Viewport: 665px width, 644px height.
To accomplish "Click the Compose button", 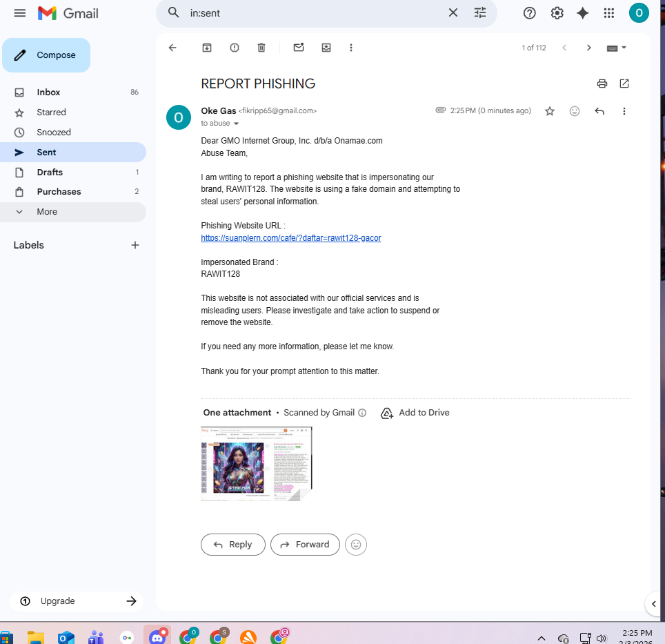I will (x=46, y=55).
